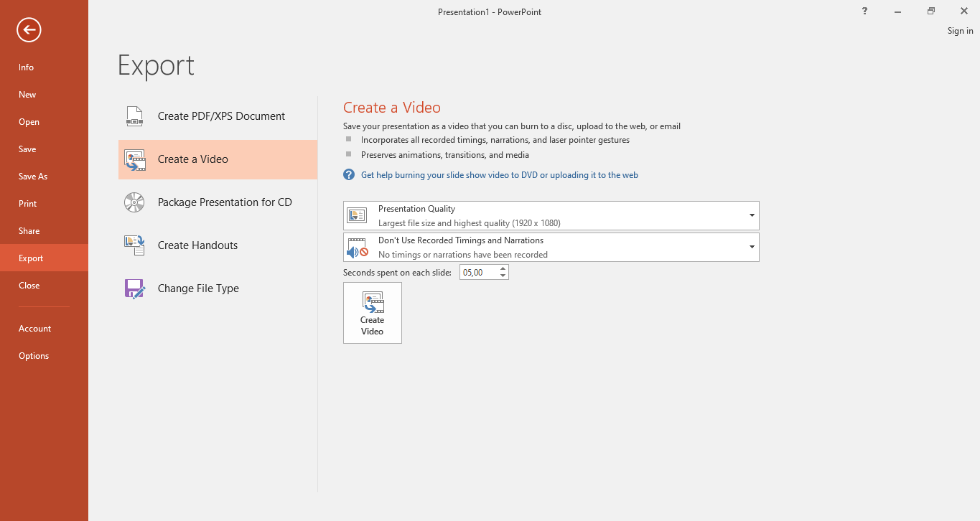980x521 pixels.
Task: Click 'Preserves animations, transitions, and media' text
Action: pyautogui.click(x=445, y=155)
